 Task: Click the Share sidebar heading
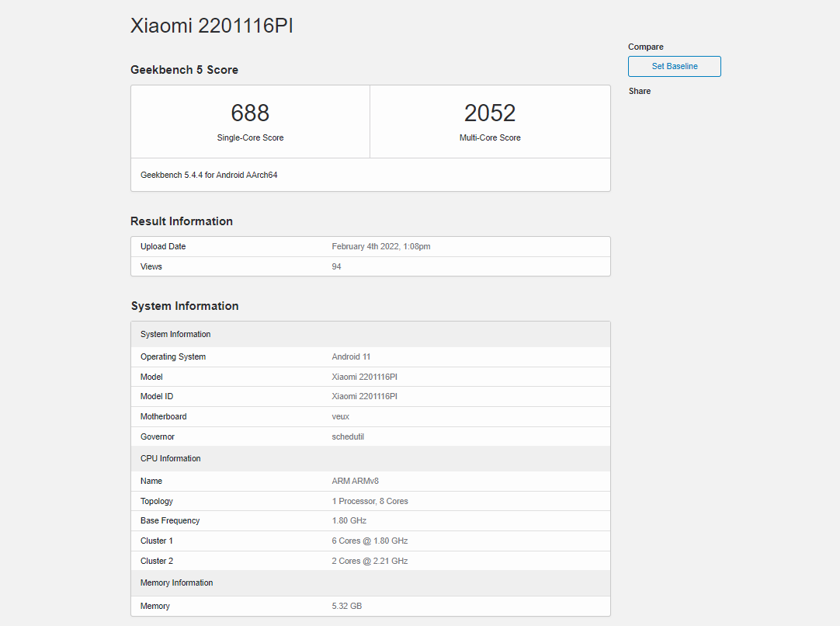pyautogui.click(x=640, y=91)
